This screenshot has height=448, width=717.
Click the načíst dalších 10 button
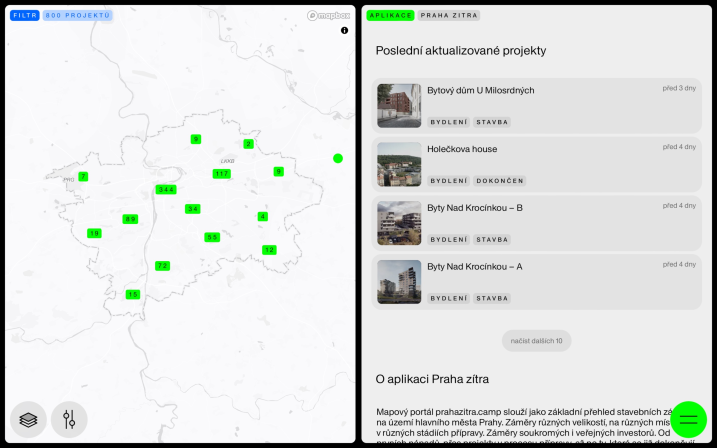pos(536,341)
